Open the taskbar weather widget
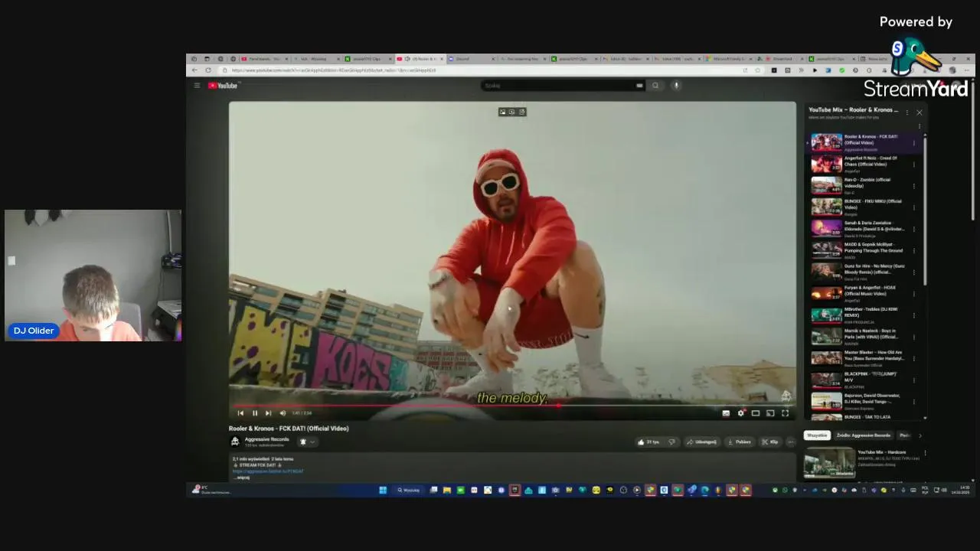The width and height of the screenshot is (980, 551). (211, 490)
